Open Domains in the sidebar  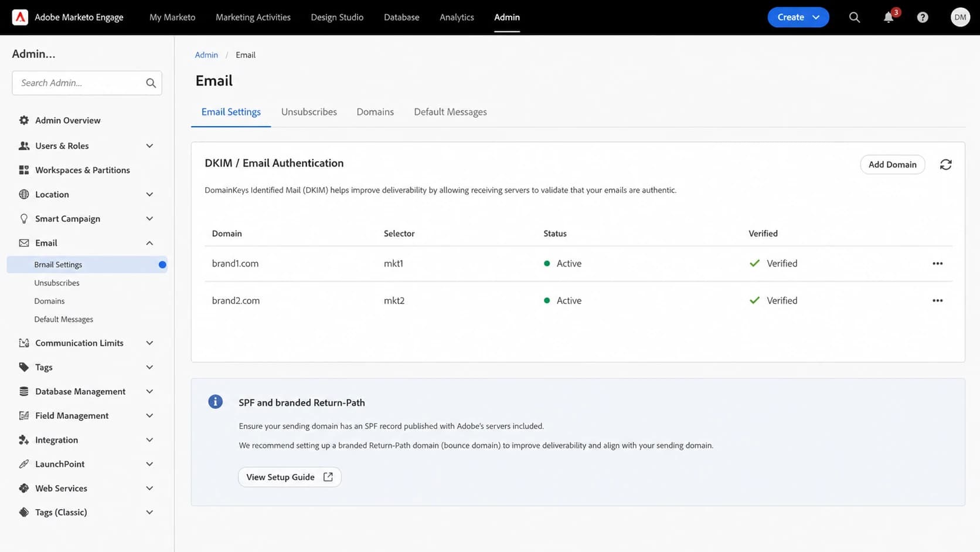[x=49, y=301]
